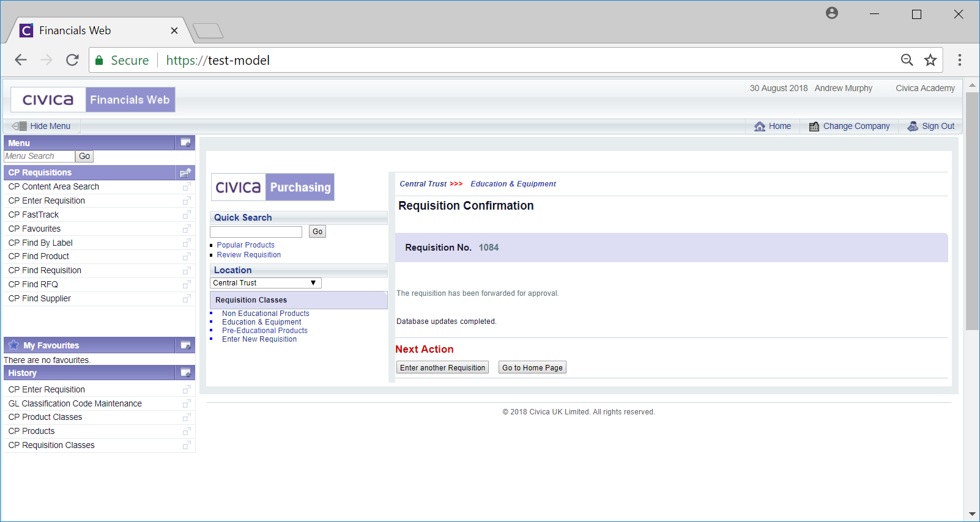Open CP Find Supplier menu item
The height and width of the screenshot is (522, 980).
[40, 298]
